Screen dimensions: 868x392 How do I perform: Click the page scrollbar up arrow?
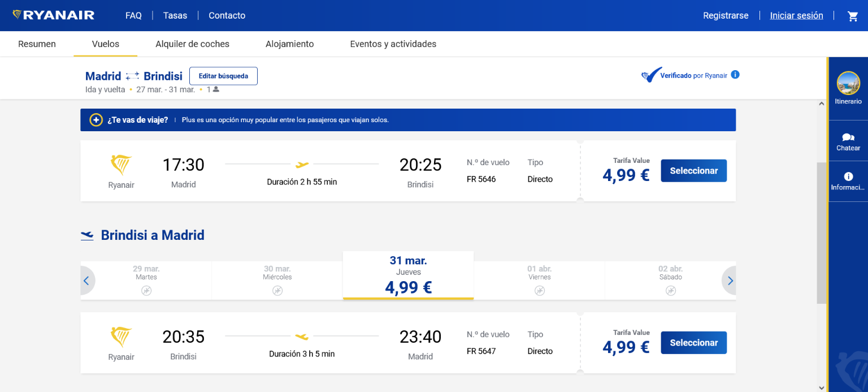(x=822, y=105)
